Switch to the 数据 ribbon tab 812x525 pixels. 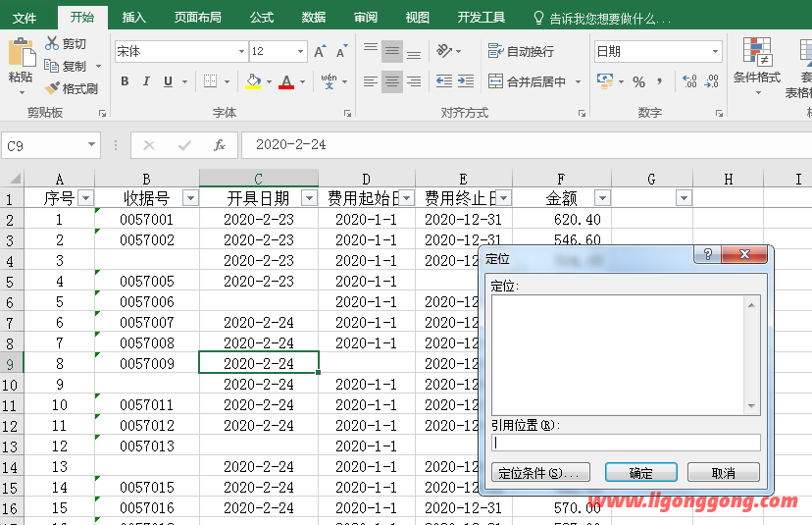point(314,18)
